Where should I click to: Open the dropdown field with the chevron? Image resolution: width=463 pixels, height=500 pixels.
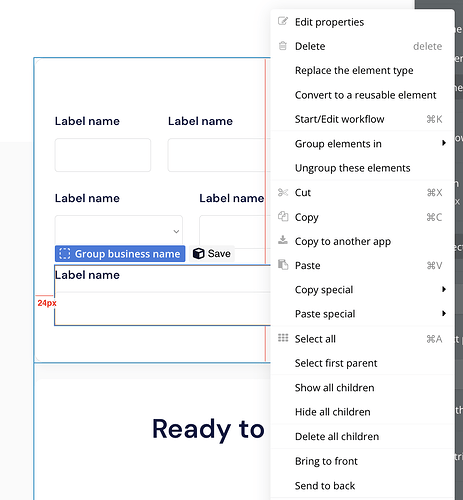(x=119, y=232)
